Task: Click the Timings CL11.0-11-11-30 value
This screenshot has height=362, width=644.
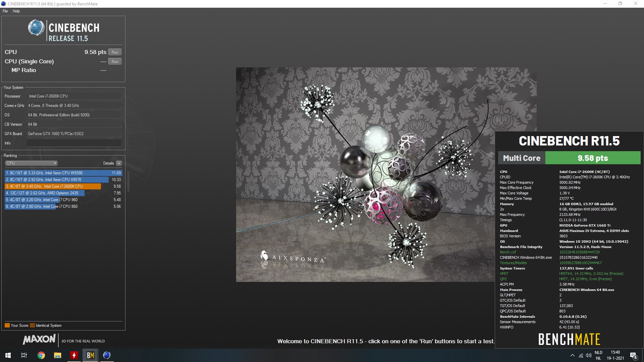Action: [573, 220]
